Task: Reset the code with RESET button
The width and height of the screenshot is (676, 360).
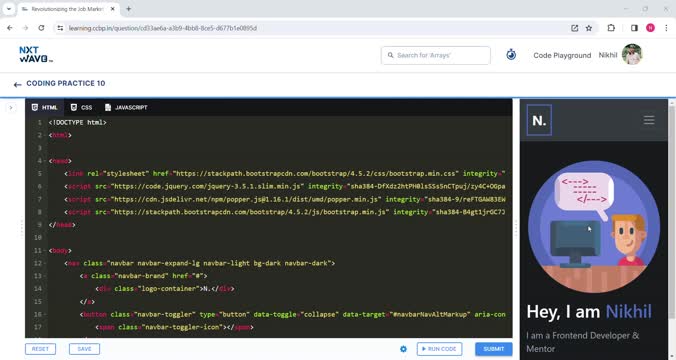Action: 41,349
